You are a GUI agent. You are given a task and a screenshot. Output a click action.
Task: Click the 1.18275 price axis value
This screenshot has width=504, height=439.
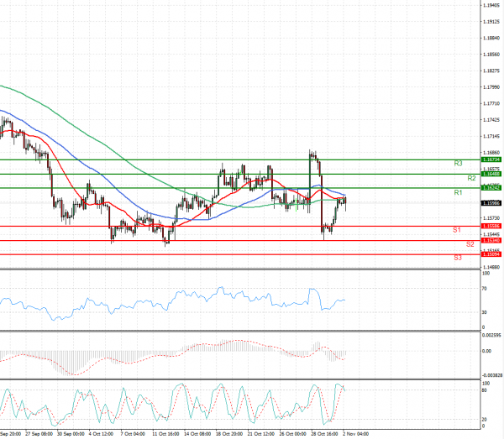click(x=491, y=71)
